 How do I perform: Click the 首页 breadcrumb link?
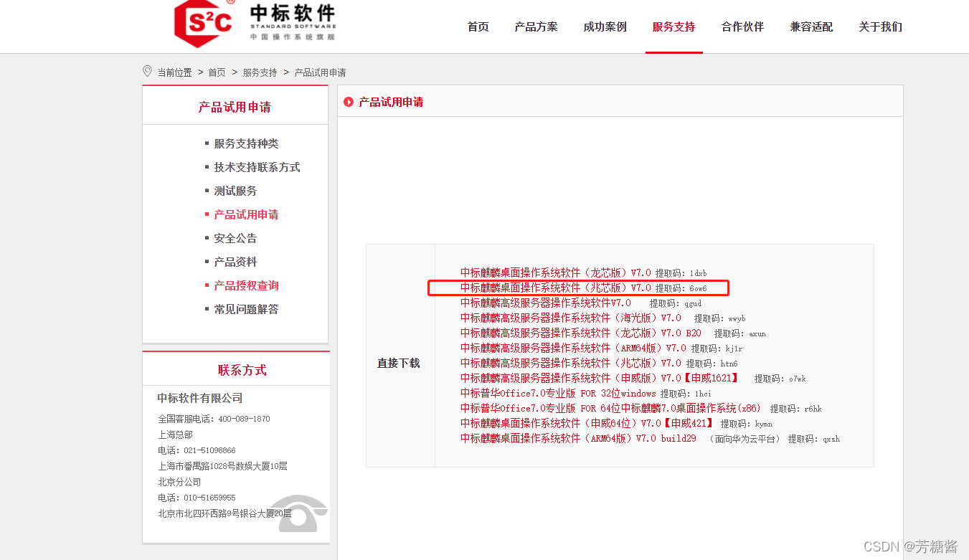(217, 72)
